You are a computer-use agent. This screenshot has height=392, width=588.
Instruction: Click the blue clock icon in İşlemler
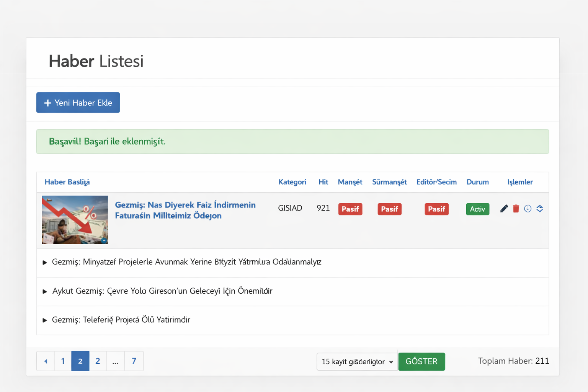(528, 209)
